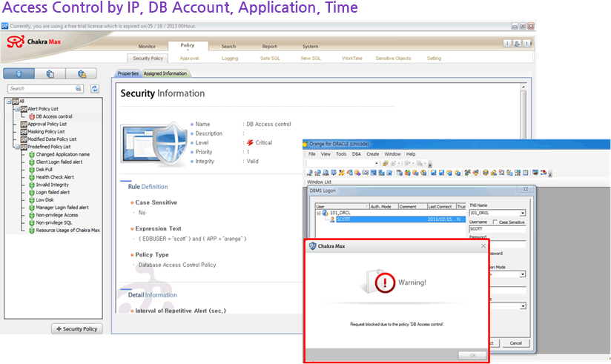Select Resource Usage of Chakra Max
Image resolution: width=611 pixels, height=364 pixels.
pyautogui.click(x=67, y=231)
